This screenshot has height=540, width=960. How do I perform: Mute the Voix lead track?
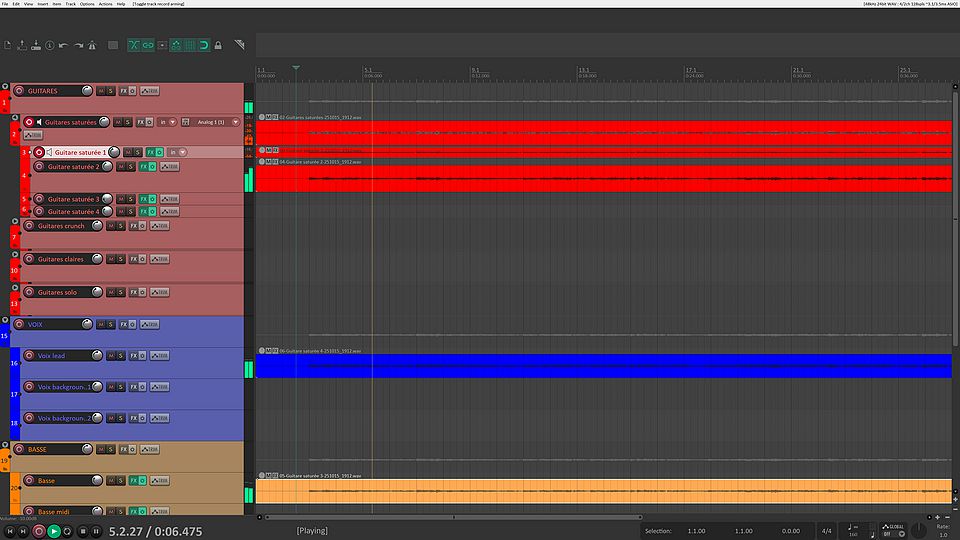pos(110,355)
